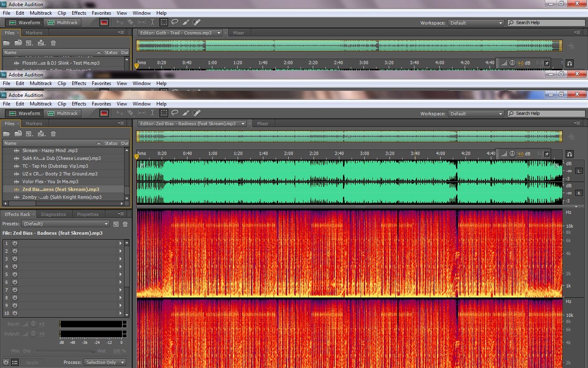Click Waveform button in Zed Bias window
Screen dimensions: 588x368
[x=24, y=113]
